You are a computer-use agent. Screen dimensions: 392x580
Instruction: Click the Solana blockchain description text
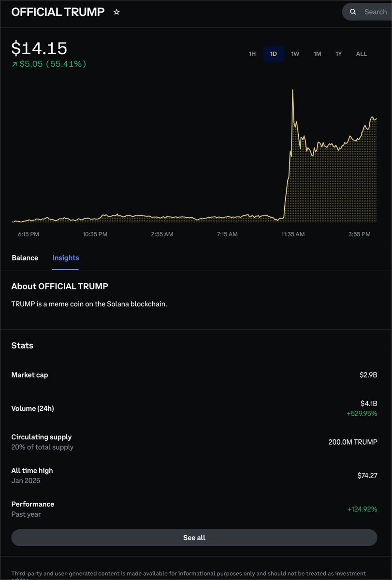tap(89, 304)
